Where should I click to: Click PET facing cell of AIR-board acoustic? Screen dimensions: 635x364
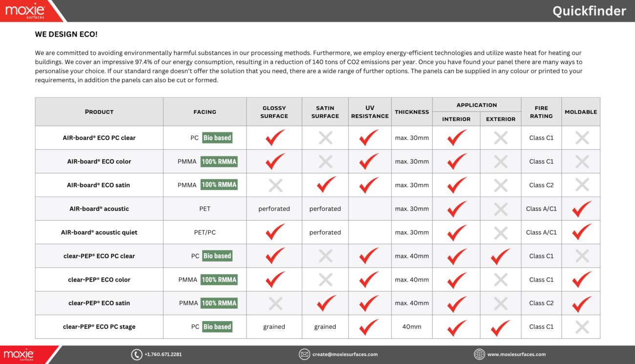(205, 209)
